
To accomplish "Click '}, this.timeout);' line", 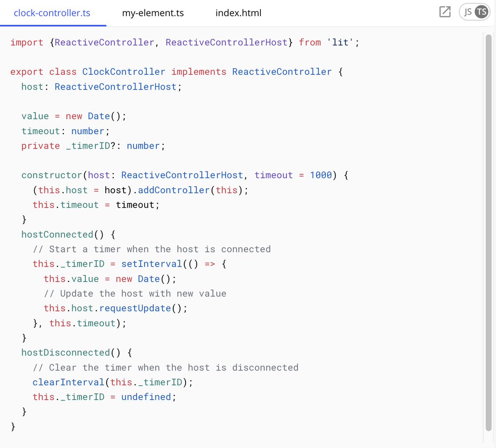I will pyautogui.click(x=79, y=323).
